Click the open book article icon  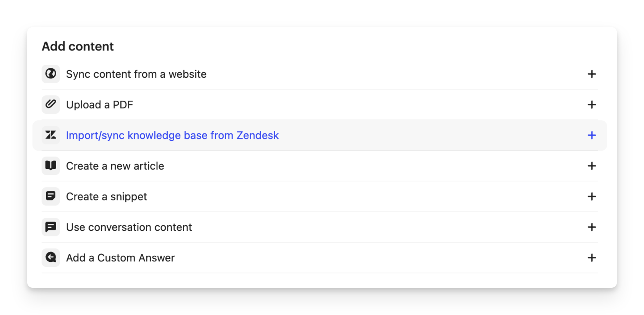click(51, 165)
